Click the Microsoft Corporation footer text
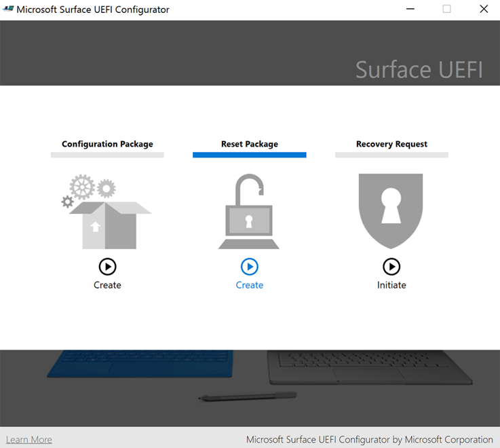The image size is (500, 448). 370,440
